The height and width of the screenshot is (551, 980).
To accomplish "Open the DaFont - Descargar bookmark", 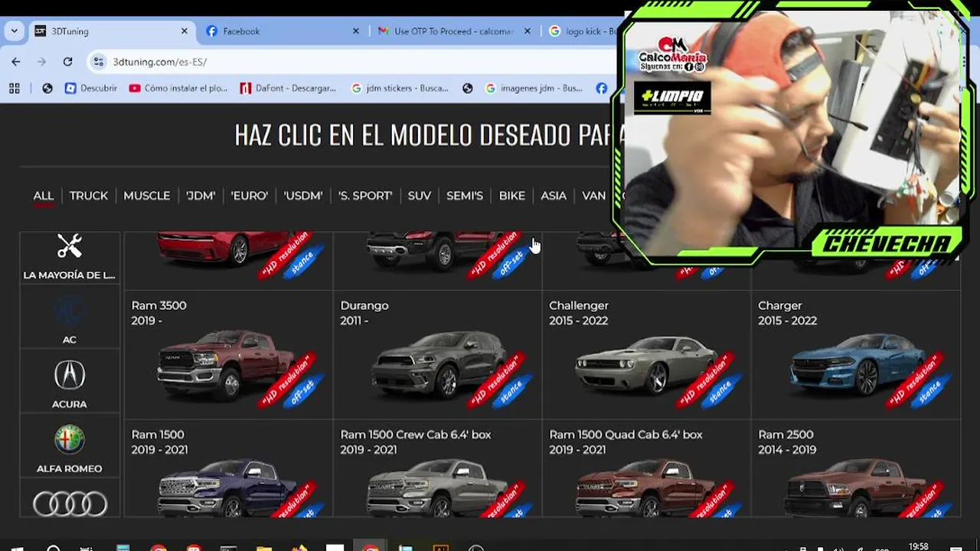I will [288, 88].
